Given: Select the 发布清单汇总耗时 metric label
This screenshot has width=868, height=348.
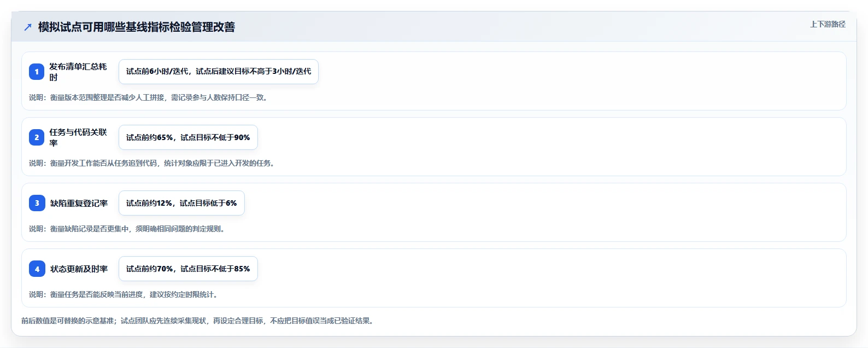Looking at the screenshot, I should coord(78,72).
